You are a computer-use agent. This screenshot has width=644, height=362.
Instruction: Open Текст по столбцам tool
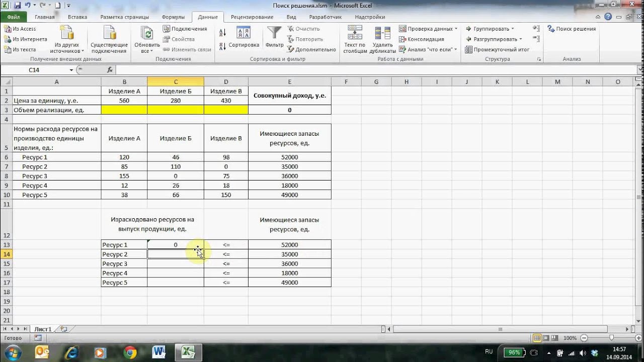click(355, 39)
